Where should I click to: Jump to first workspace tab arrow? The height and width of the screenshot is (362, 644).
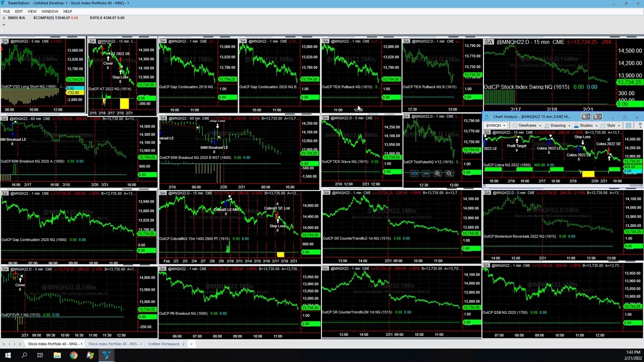pyautogui.click(x=4, y=344)
